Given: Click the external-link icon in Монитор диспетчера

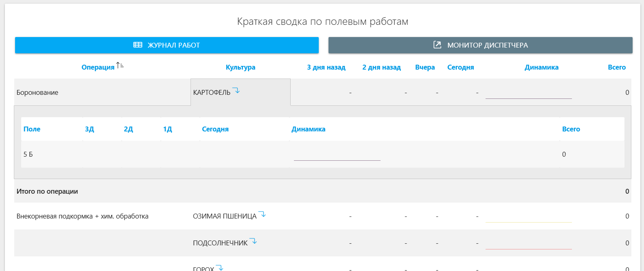Looking at the screenshot, I should point(437,45).
